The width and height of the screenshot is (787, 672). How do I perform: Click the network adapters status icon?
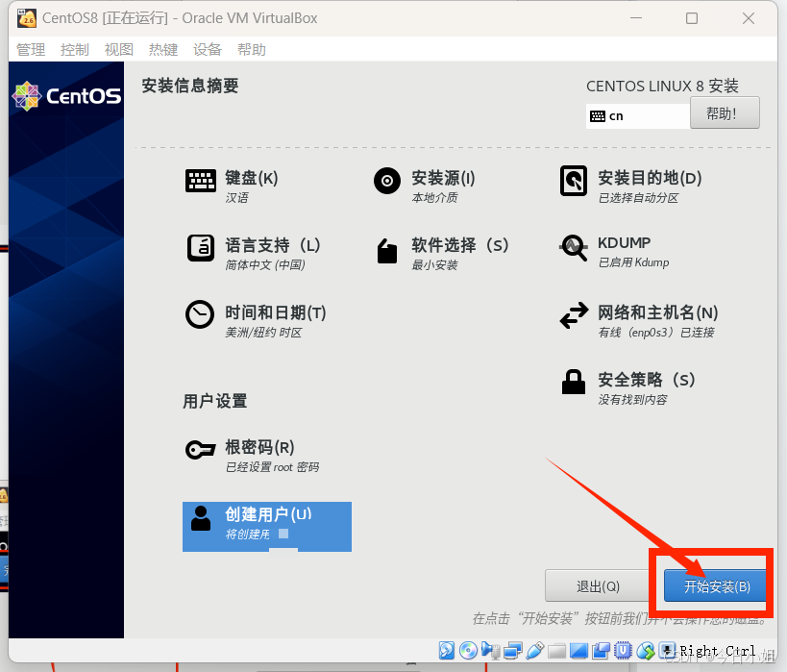(x=512, y=651)
